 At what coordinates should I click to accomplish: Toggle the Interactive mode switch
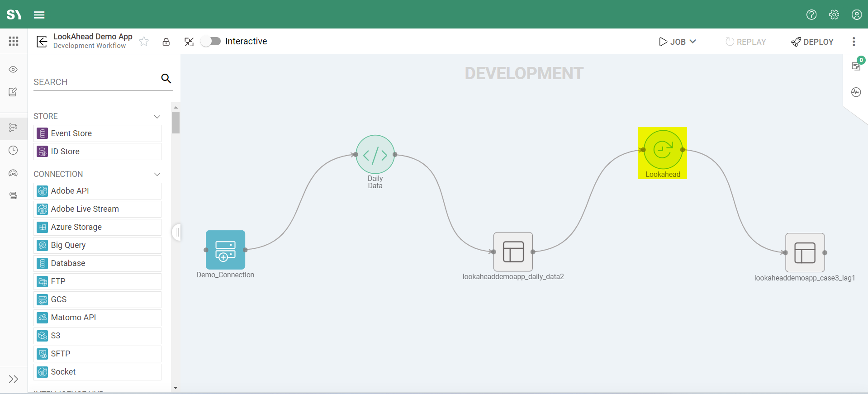point(211,42)
